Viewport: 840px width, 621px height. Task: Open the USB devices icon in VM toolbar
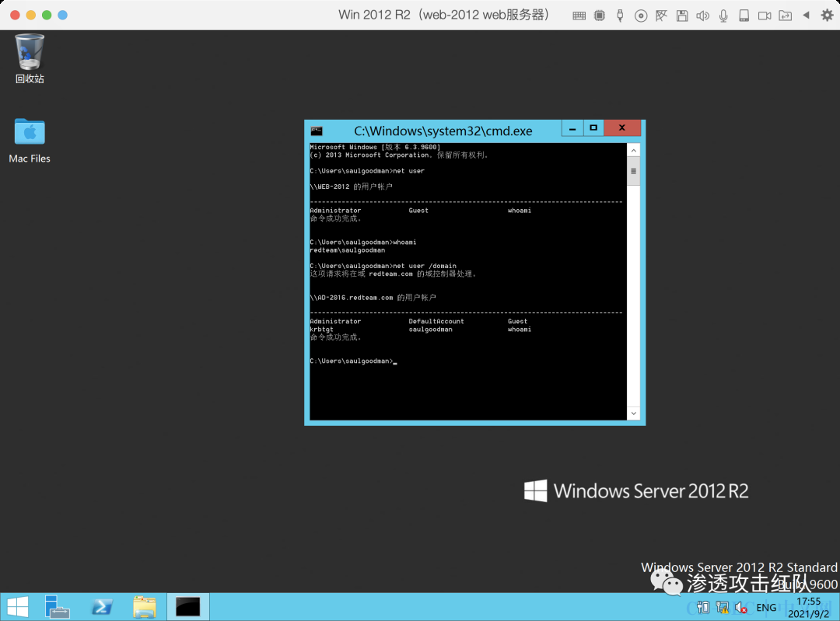(x=620, y=16)
